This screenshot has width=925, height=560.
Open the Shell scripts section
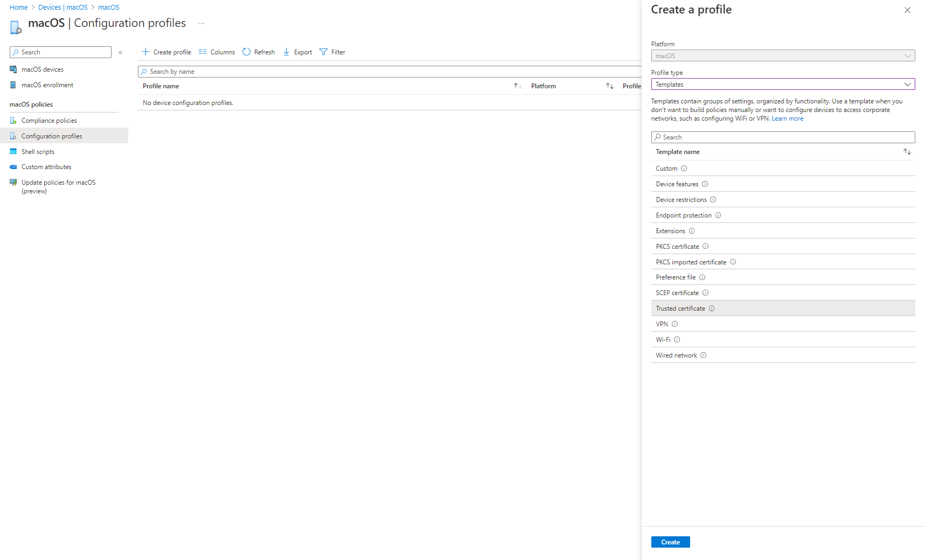37,151
